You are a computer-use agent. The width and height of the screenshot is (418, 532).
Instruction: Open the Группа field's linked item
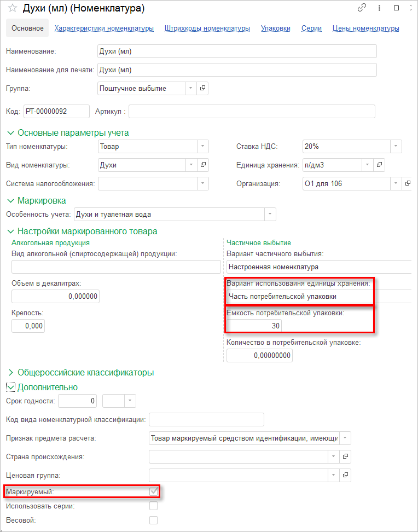pyautogui.click(x=202, y=88)
